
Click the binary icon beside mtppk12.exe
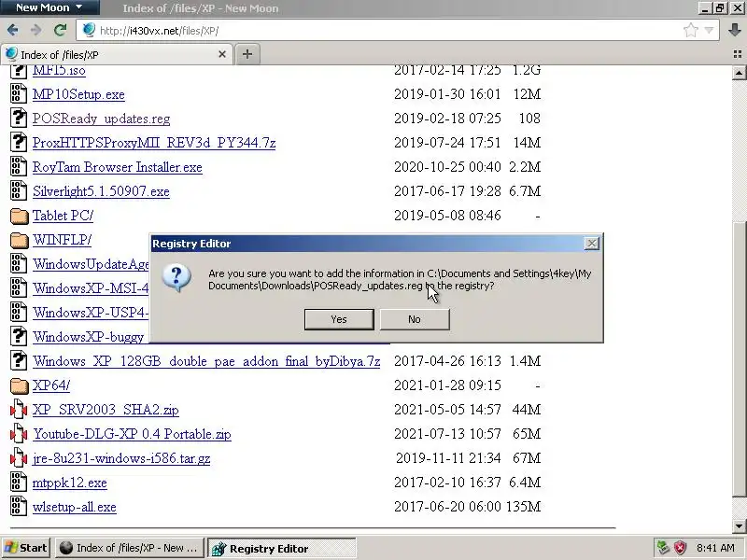coord(19,483)
